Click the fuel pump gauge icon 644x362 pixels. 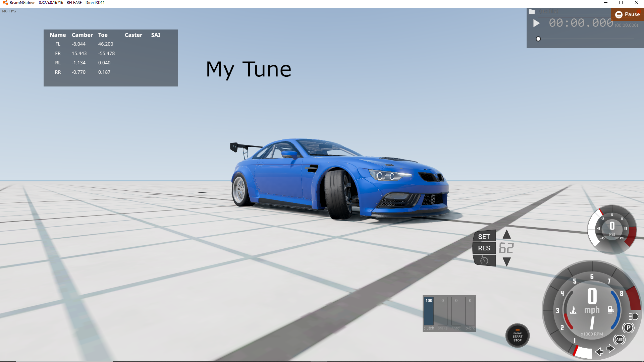(611, 310)
